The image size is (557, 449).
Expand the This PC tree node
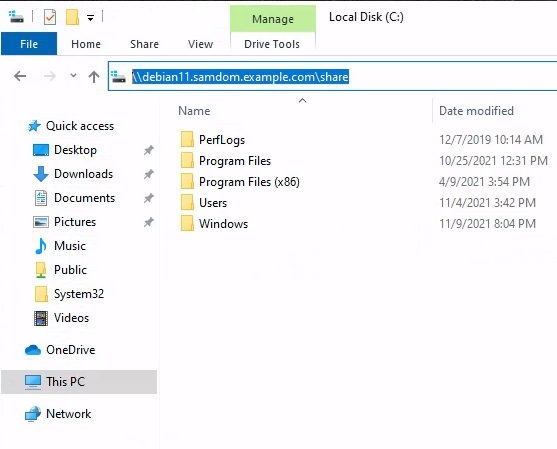12,382
